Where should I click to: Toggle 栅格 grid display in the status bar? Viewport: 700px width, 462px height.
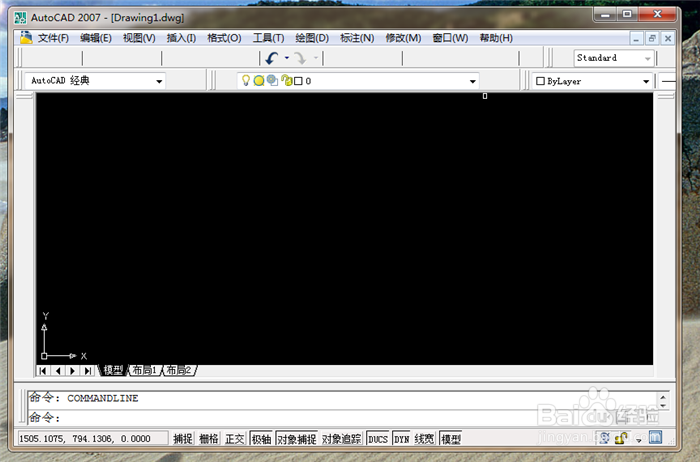click(x=208, y=439)
